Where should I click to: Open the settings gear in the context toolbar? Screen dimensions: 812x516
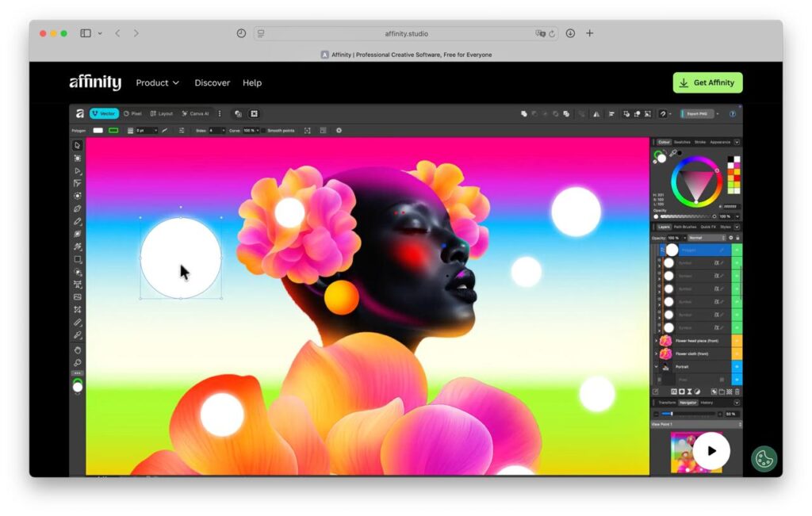pyautogui.click(x=339, y=130)
